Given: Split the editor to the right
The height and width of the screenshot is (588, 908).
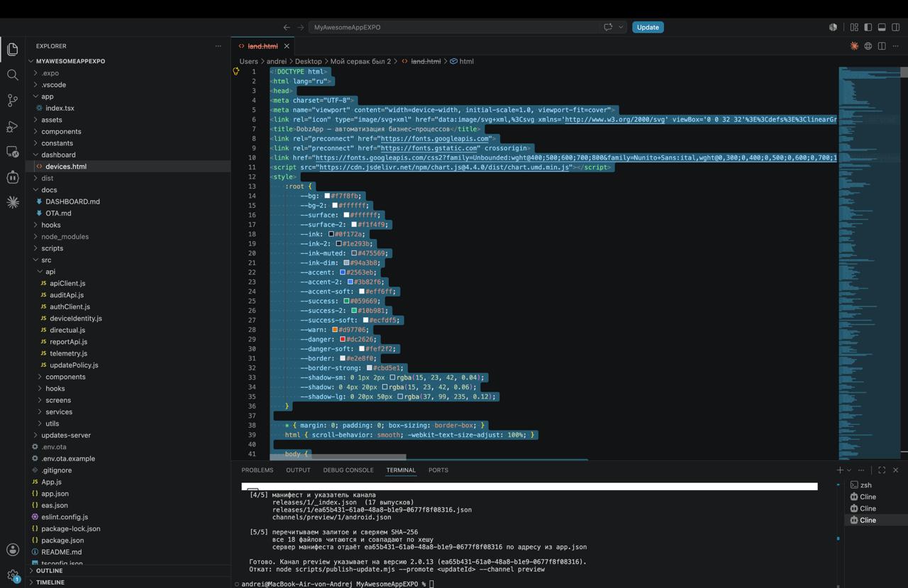Looking at the screenshot, I should click(x=882, y=46).
